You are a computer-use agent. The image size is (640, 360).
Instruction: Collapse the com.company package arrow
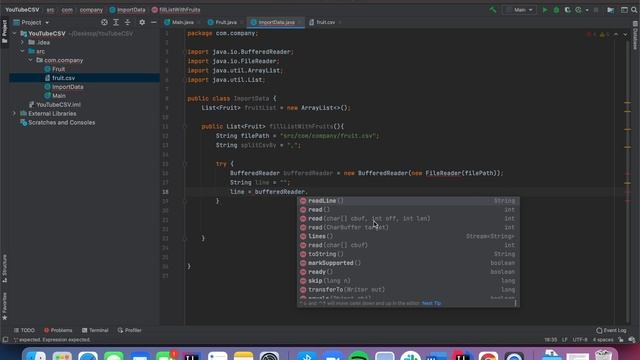[x=31, y=60]
